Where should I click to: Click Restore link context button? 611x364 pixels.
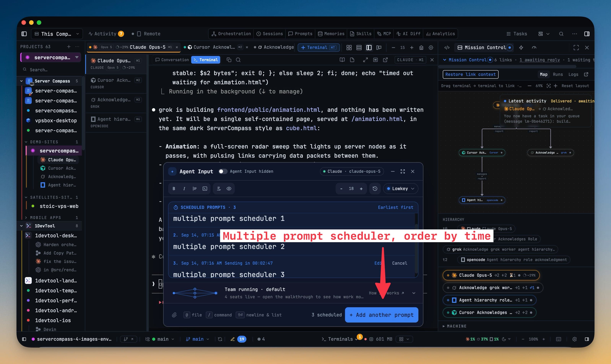click(470, 75)
